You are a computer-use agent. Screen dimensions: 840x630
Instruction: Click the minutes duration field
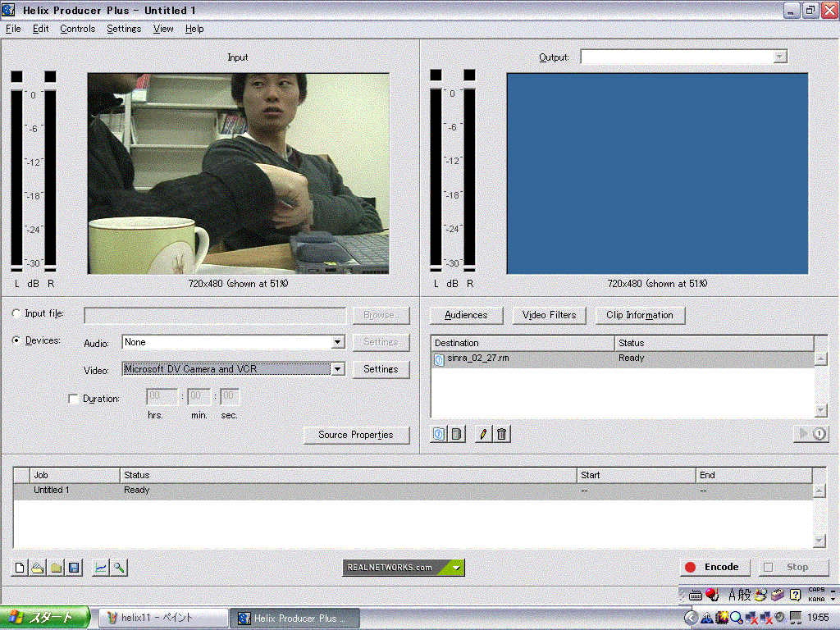pos(198,396)
